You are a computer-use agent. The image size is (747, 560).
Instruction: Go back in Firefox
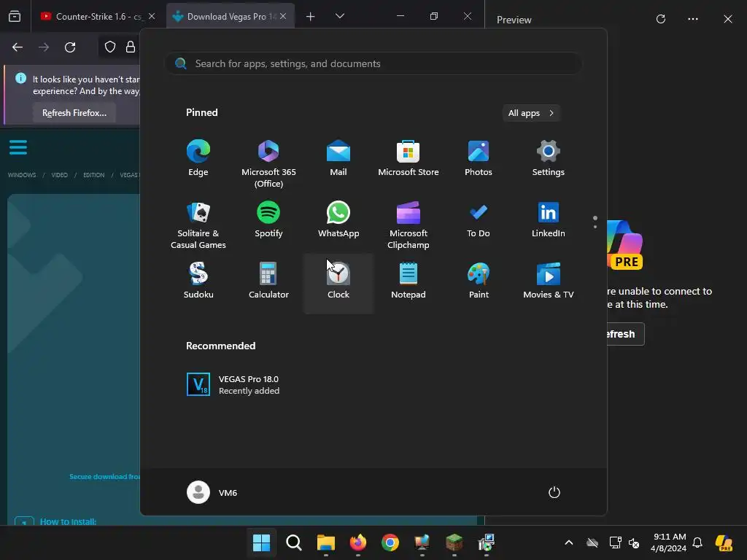18,47
